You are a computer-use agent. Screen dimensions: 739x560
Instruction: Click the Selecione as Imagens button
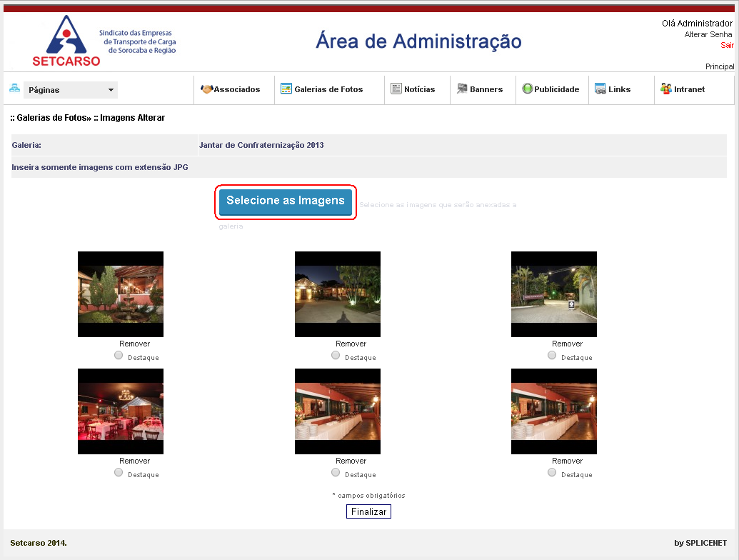286,201
